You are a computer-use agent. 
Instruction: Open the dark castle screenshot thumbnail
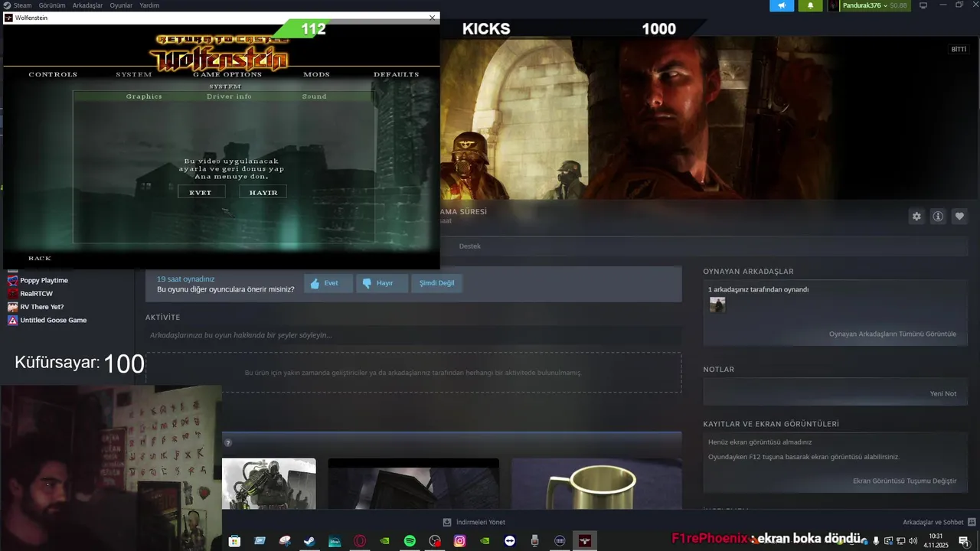[413, 484]
